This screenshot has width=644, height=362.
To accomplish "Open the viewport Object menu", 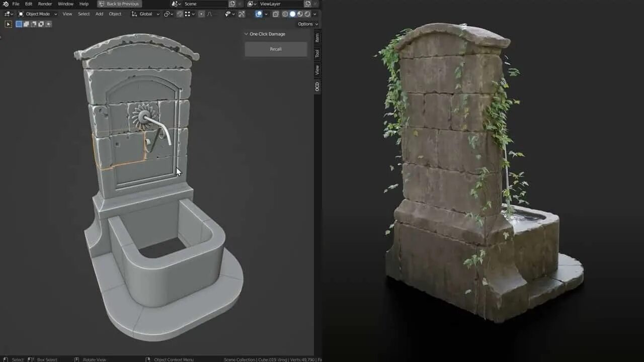I will point(115,14).
